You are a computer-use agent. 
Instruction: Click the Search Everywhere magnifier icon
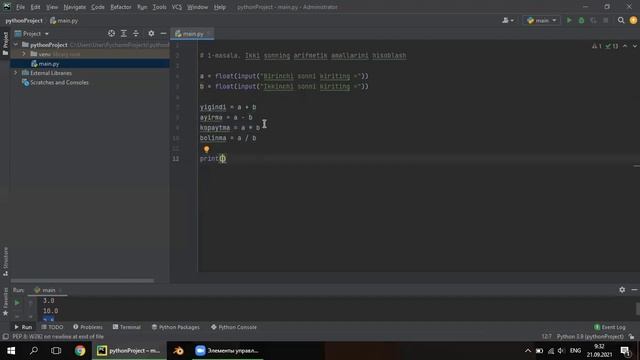(621, 20)
